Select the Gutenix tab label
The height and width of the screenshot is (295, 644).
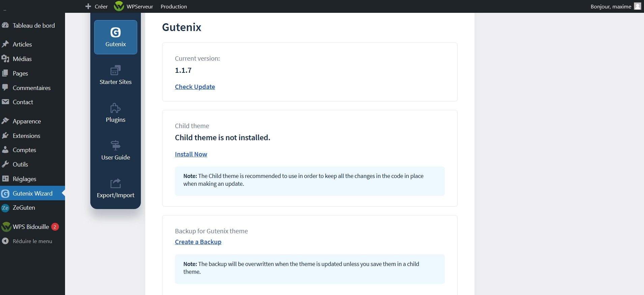click(x=116, y=44)
